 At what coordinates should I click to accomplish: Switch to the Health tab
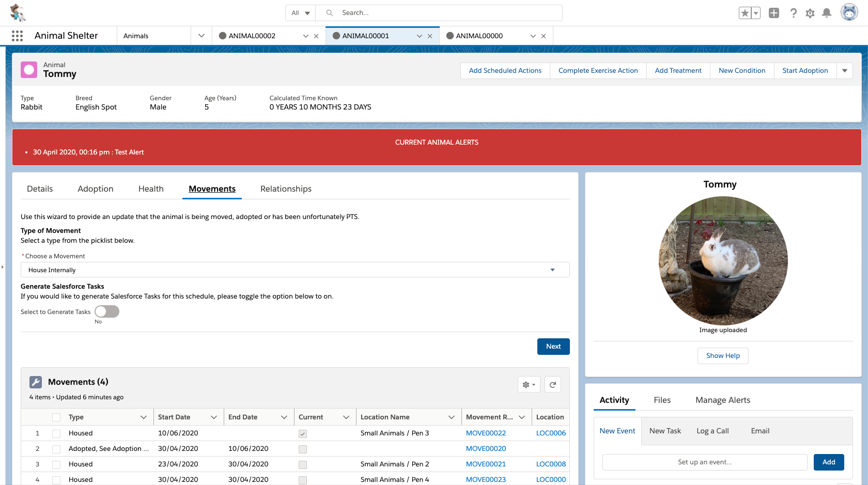151,189
